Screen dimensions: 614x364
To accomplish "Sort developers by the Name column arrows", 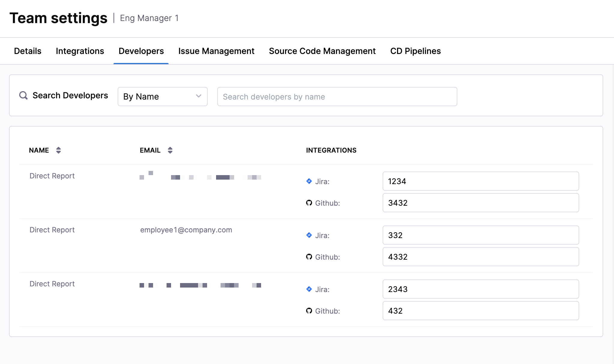I will [59, 150].
